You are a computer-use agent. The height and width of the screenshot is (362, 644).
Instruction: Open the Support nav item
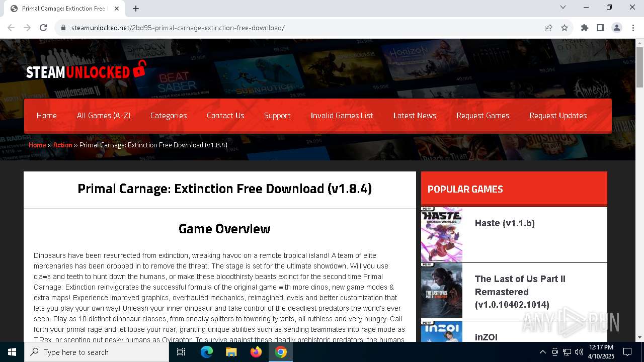click(277, 116)
